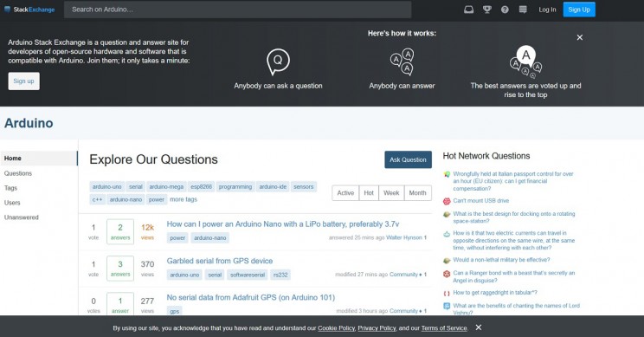Click the Log In link
Viewport: 644px width, 337px height.
547,10
